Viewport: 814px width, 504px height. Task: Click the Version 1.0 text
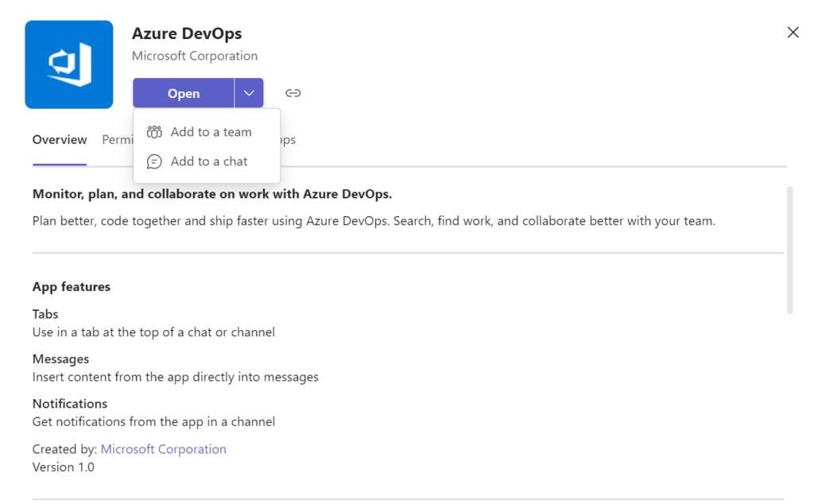coord(64,467)
